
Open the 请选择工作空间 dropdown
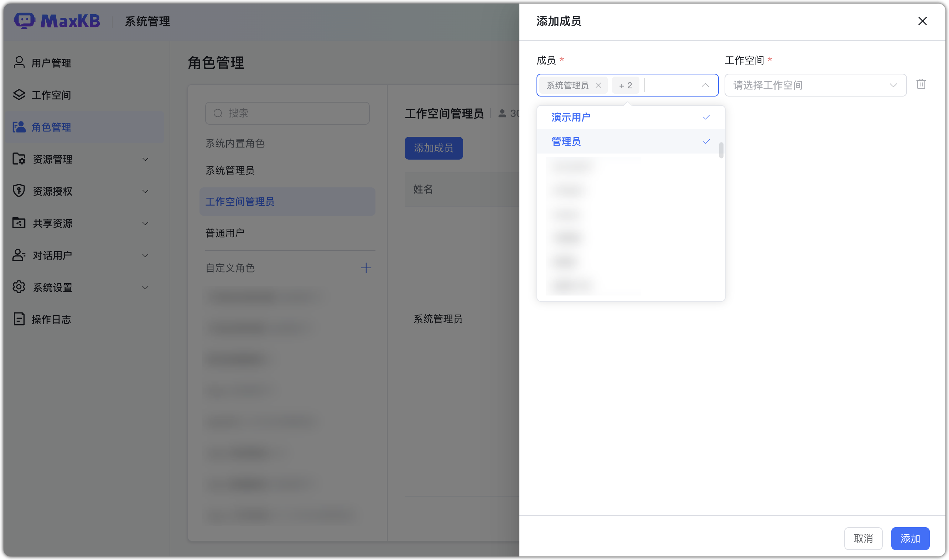815,85
